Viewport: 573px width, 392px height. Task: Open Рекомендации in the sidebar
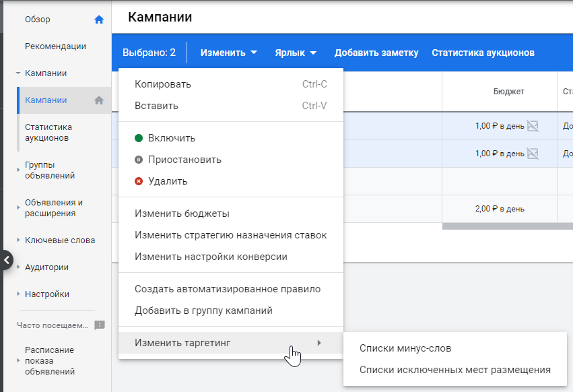(55, 46)
